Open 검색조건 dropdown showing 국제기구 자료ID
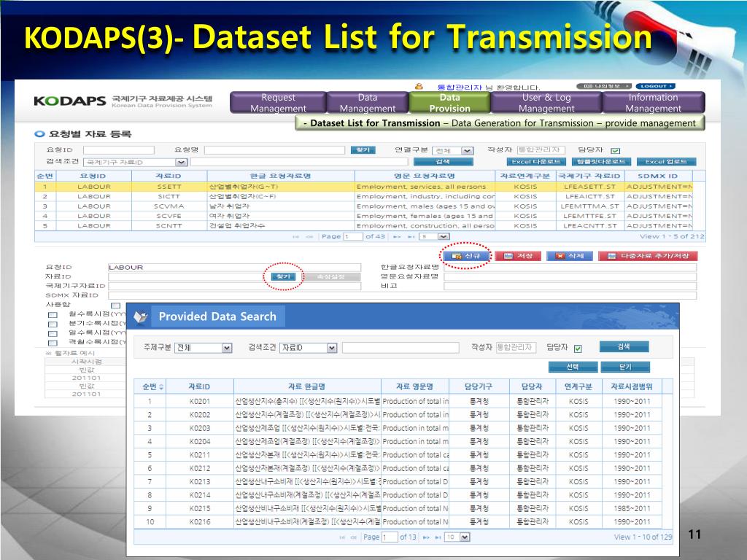This screenshot has height=560, width=747. click(x=135, y=163)
